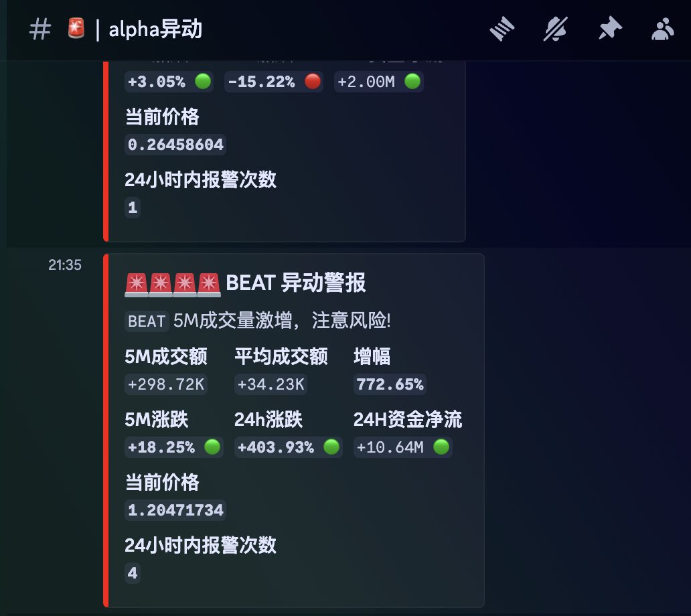Image resolution: width=691 pixels, height=616 pixels.
Task: Click the hash channel icon
Action: (x=40, y=29)
